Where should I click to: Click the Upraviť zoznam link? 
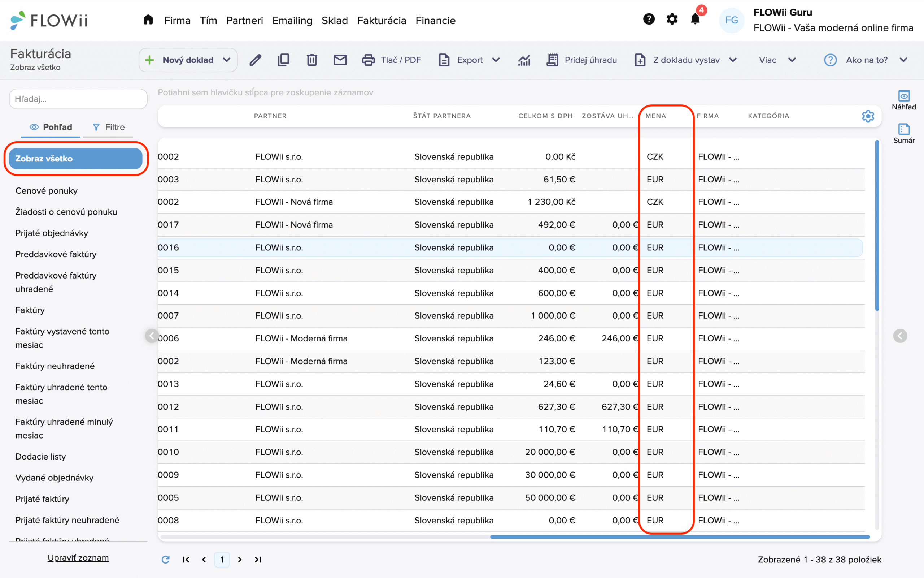[x=78, y=558]
